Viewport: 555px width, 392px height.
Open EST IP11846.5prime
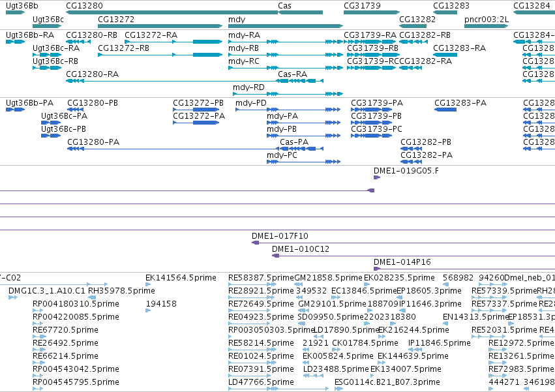(x=415, y=350)
